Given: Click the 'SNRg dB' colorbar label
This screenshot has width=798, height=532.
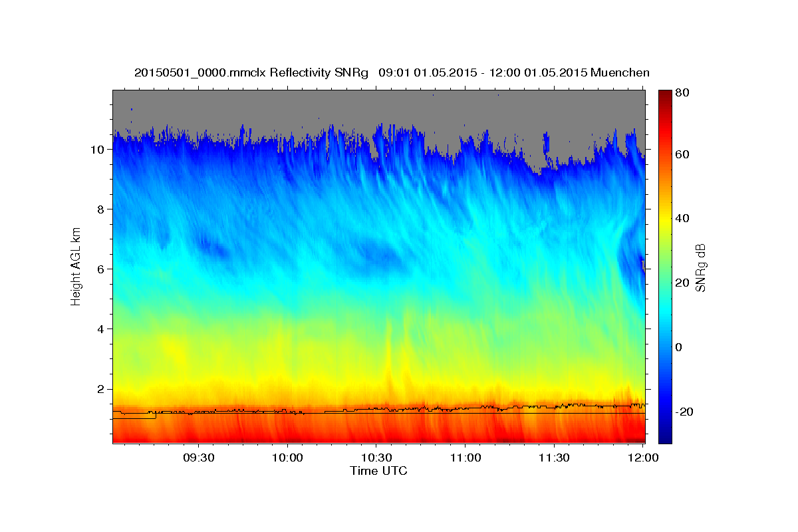Looking at the screenshot, I should [x=700, y=268].
